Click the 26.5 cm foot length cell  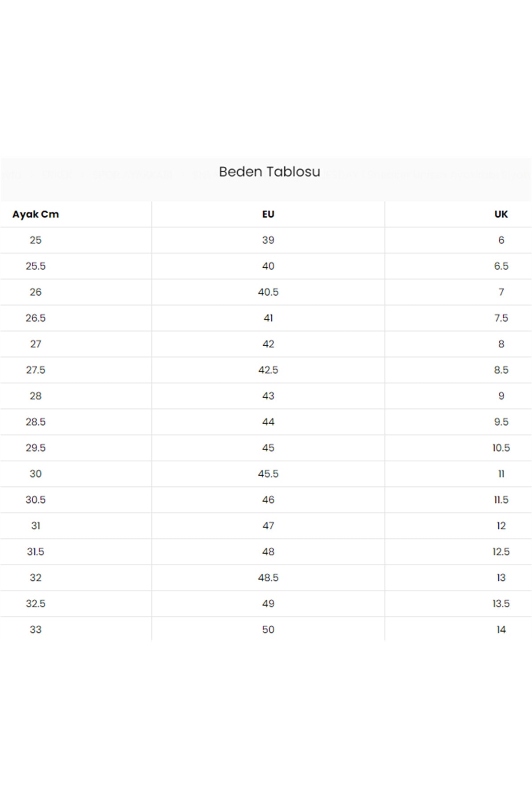[35, 318]
